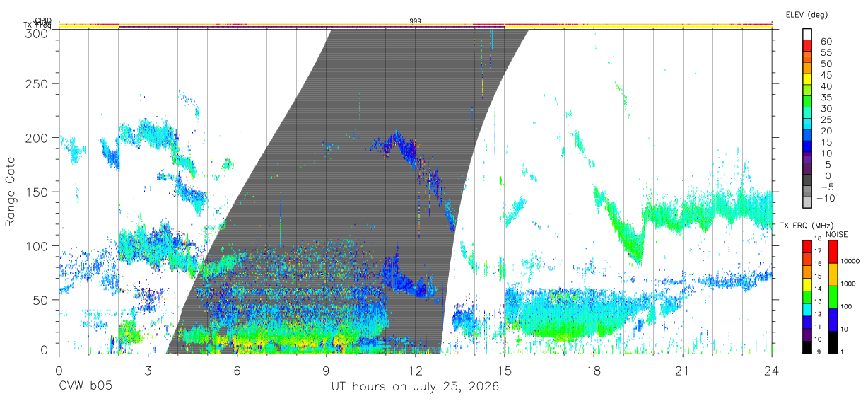This screenshot has width=868, height=401.
Task: Click the "−5" label on ELEV color bar
Action: [x=826, y=187]
